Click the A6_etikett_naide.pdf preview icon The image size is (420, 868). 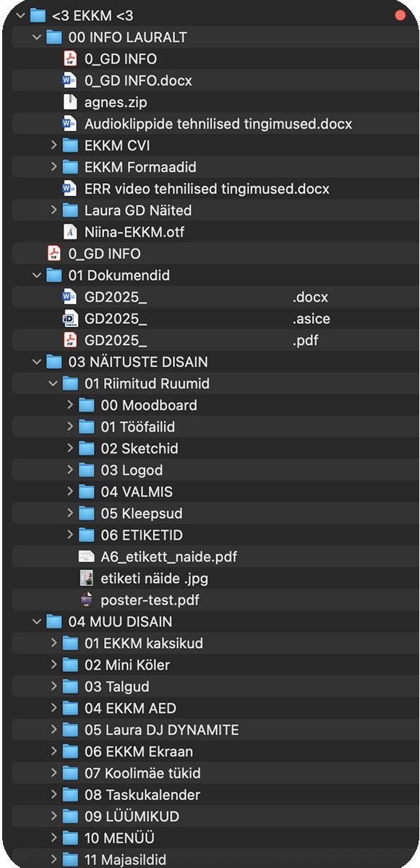86,556
